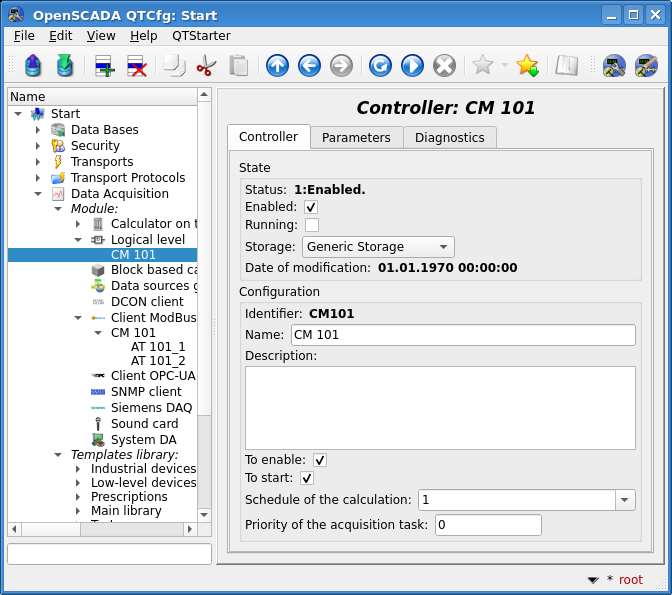Uncheck the To start checkbox
This screenshot has width=672, height=595.
pos(307,479)
